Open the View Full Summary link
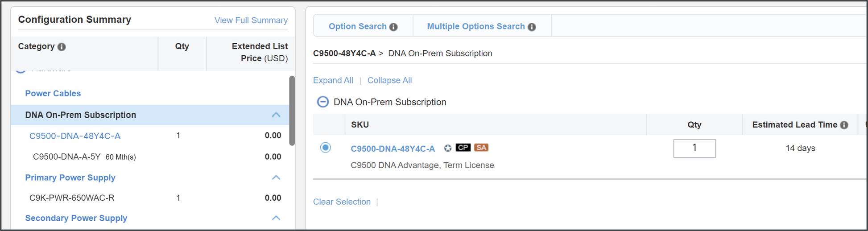868x231 pixels. point(251,20)
